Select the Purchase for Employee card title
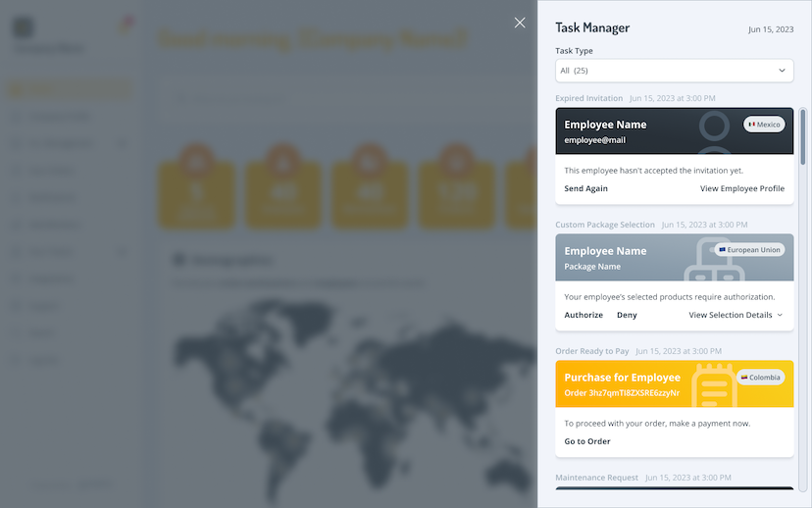 (622, 378)
